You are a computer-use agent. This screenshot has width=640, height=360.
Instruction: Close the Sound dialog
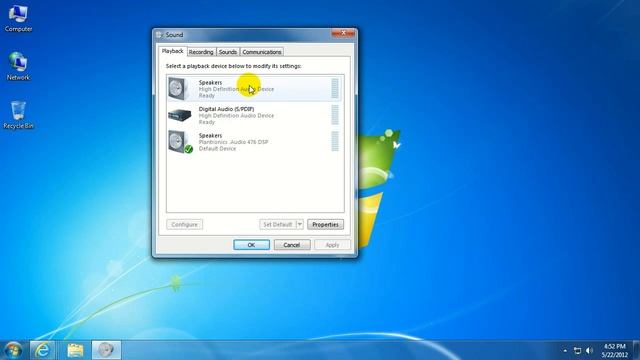click(x=343, y=33)
